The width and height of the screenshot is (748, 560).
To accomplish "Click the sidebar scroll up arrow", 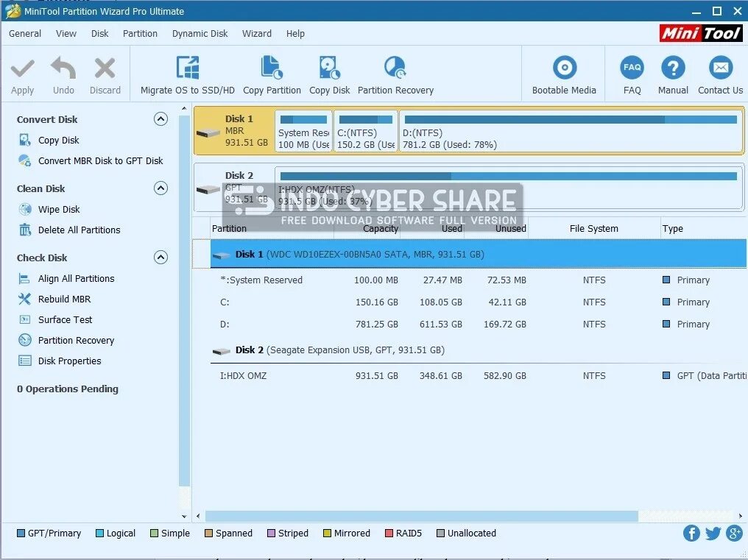I will pos(184,109).
